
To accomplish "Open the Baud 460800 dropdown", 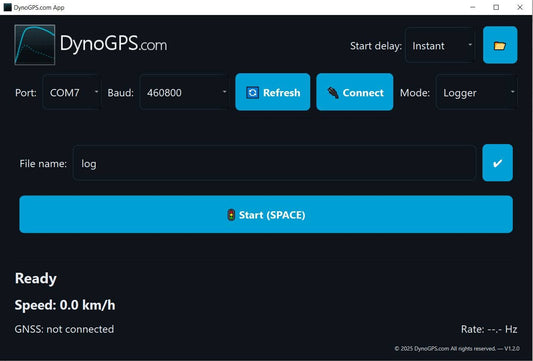I will (x=185, y=92).
